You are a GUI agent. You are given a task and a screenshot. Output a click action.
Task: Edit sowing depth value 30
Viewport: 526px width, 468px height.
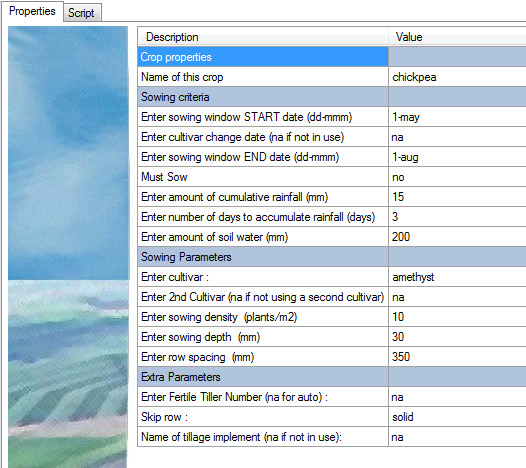coord(457,337)
